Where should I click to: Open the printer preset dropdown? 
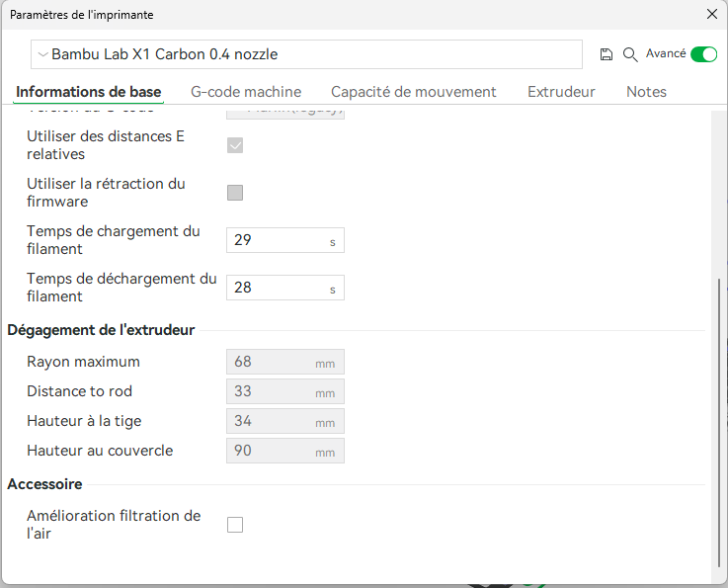(x=306, y=54)
